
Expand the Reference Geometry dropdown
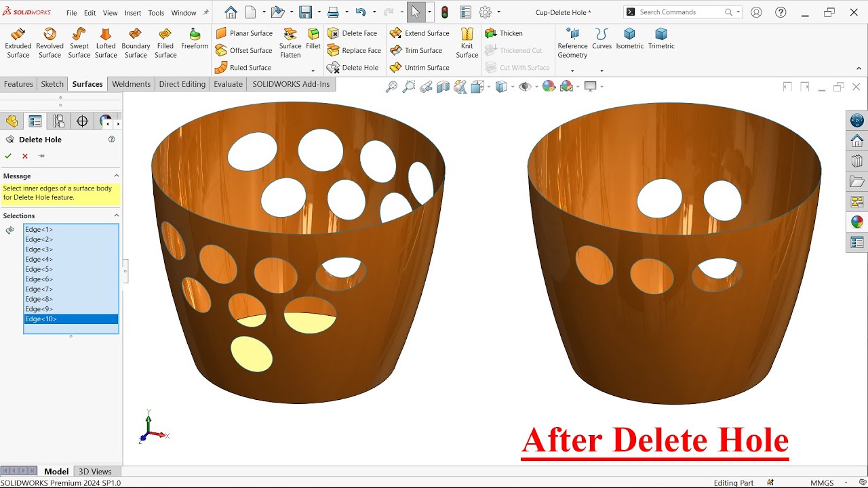pos(572,70)
